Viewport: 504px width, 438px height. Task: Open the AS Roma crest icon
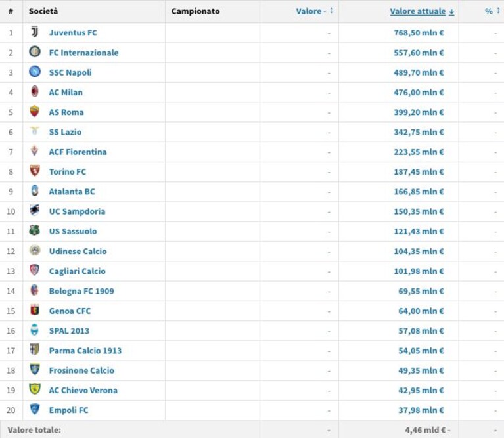(x=34, y=111)
